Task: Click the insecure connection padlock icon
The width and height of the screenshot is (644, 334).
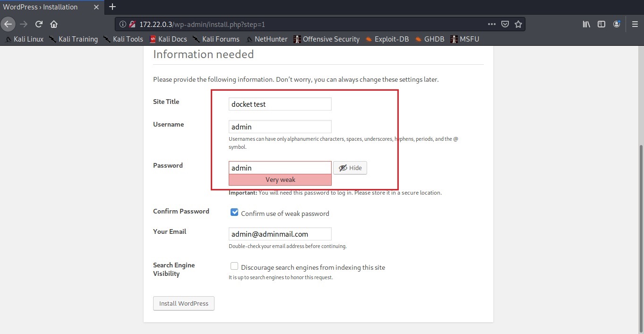Action: click(132, 24)
